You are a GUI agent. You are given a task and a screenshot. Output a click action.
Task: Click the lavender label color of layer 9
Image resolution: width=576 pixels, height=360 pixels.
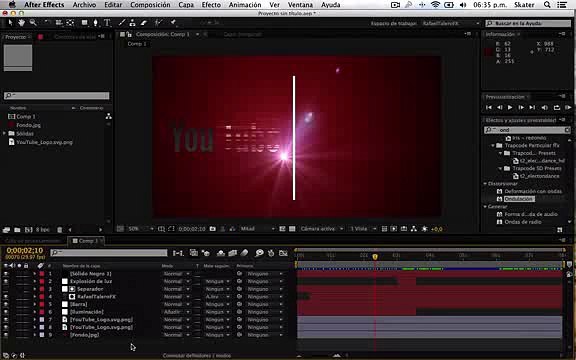(x=42, y=335)
